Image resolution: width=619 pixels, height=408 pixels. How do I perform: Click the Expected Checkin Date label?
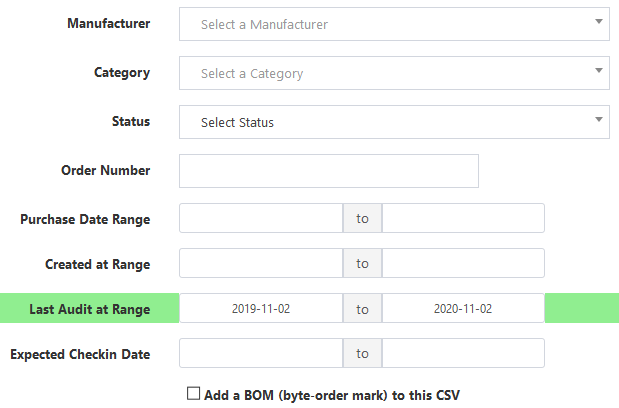[80, 354]
